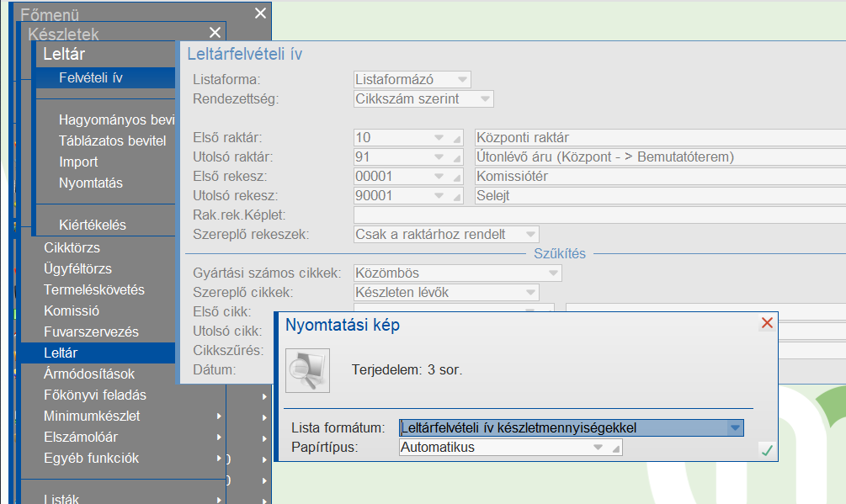This screenshot has width=846, height=504.
Task: Open the Listaforma dropdown
Action: (x=463, y=79)
